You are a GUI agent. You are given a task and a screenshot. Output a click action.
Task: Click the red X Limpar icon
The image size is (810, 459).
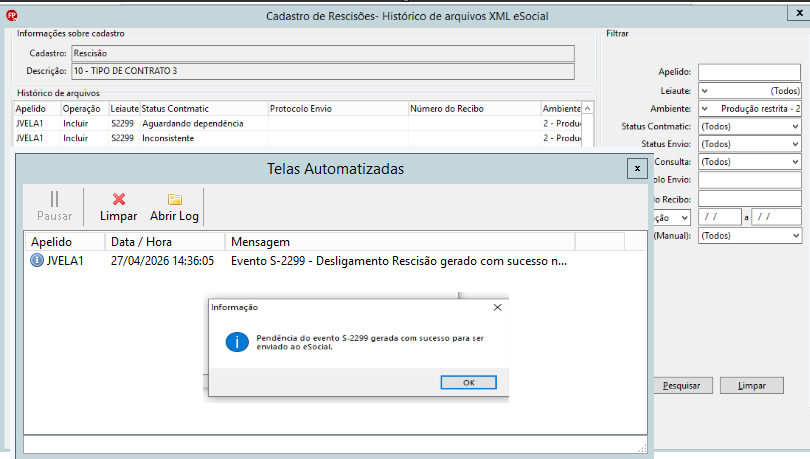(x=119, y=199)
